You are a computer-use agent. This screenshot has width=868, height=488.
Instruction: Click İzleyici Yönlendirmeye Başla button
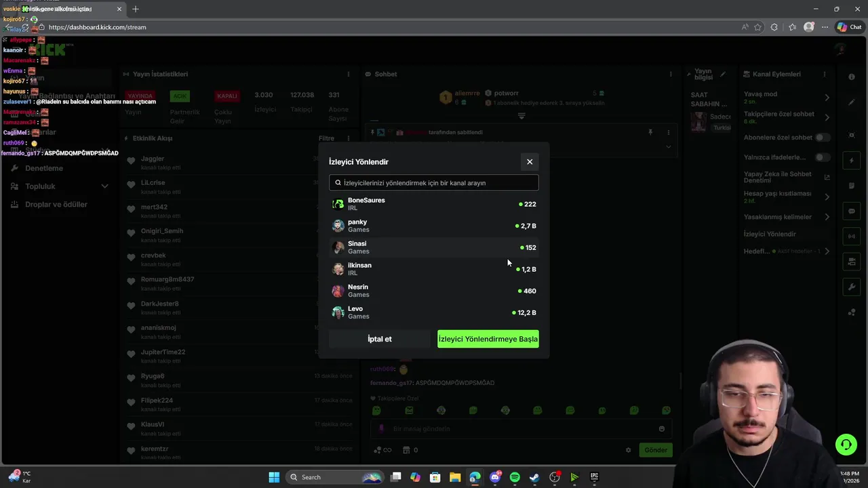click(488, 339)
